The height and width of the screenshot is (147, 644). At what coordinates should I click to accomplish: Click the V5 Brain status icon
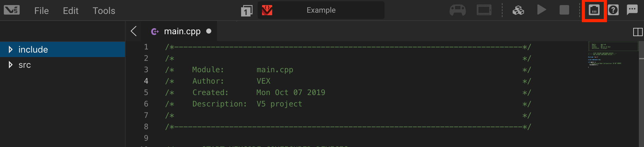pos(484,10)
